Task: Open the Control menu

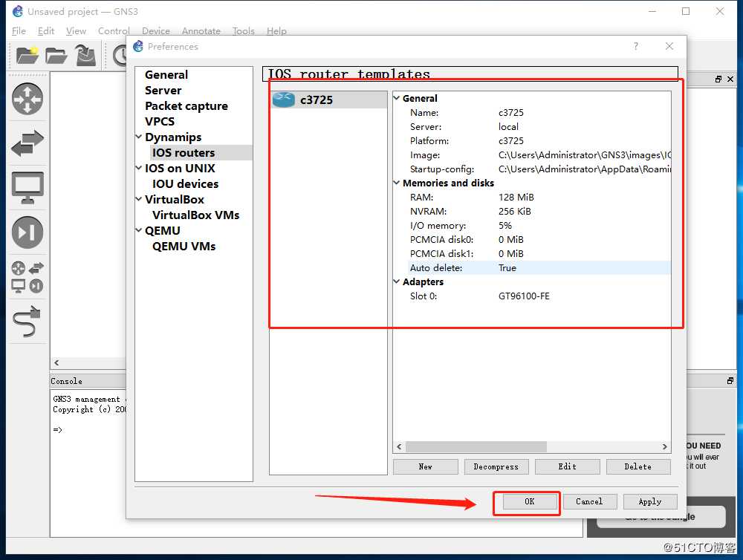Action: tap(114, 31)
